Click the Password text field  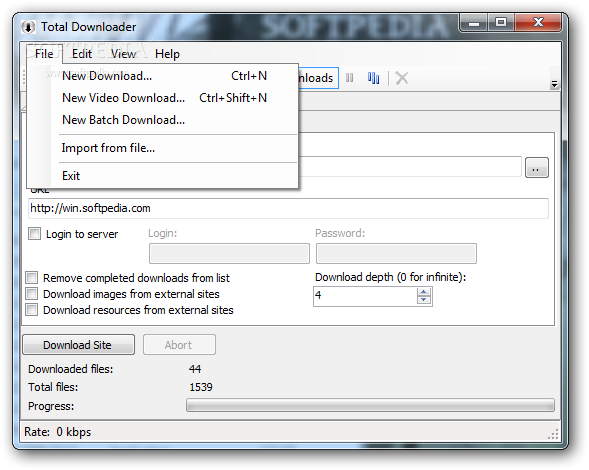click(x=396, y=253)
